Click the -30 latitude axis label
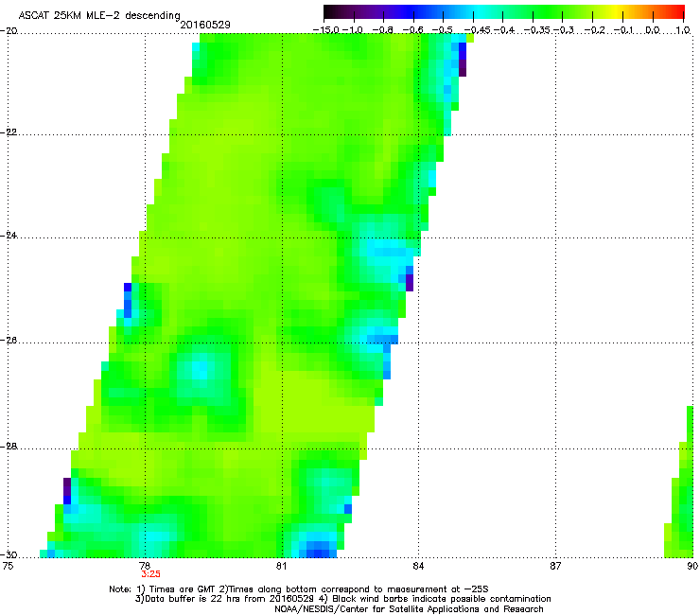This screenshot has height=615, width=700. pos(9,554)
